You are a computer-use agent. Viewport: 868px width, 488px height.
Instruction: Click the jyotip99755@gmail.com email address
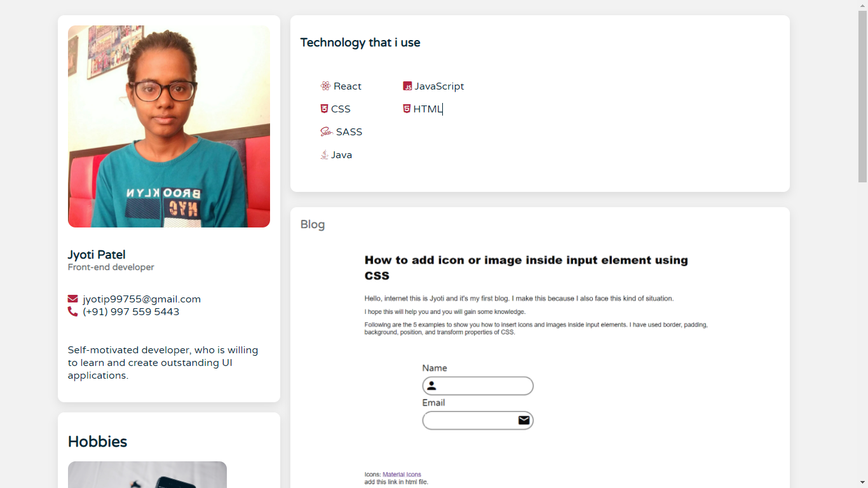pyautogui.click(x=142, y=299)
